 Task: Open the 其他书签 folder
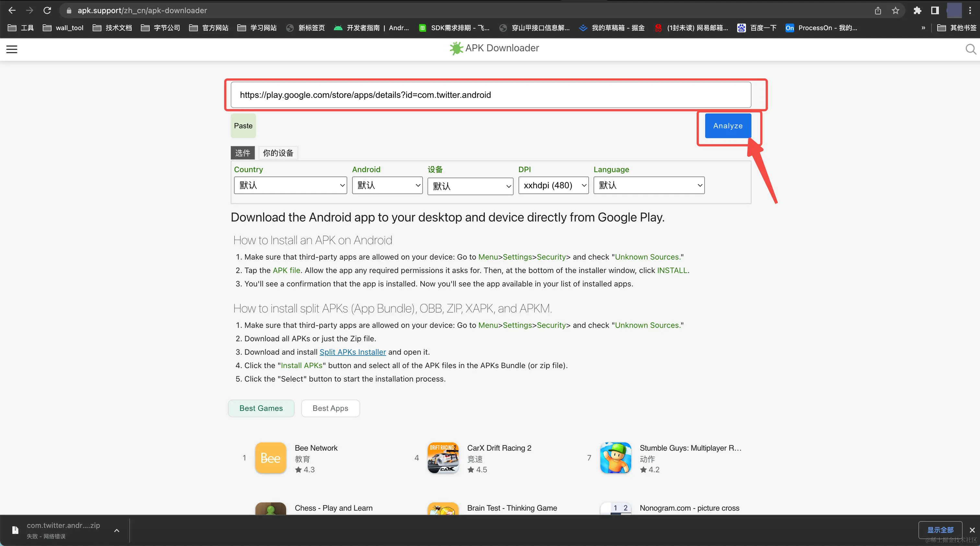coord(957,28)
